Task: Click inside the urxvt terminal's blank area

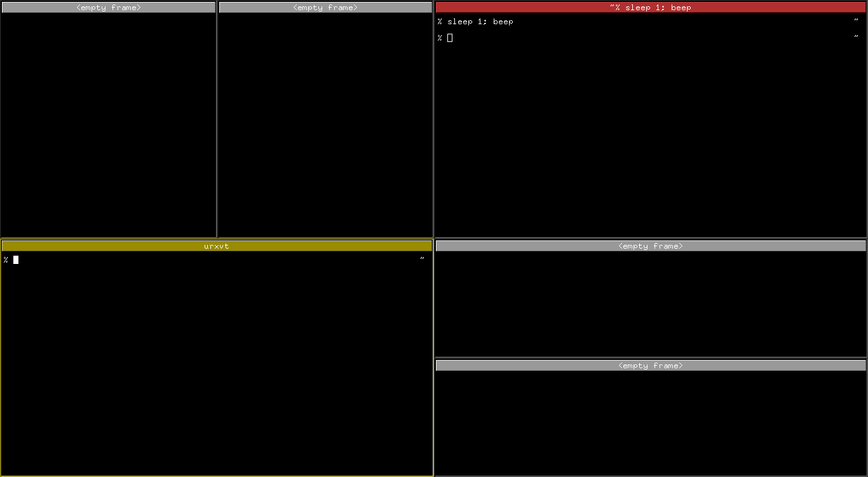Action: click(217, 369)
